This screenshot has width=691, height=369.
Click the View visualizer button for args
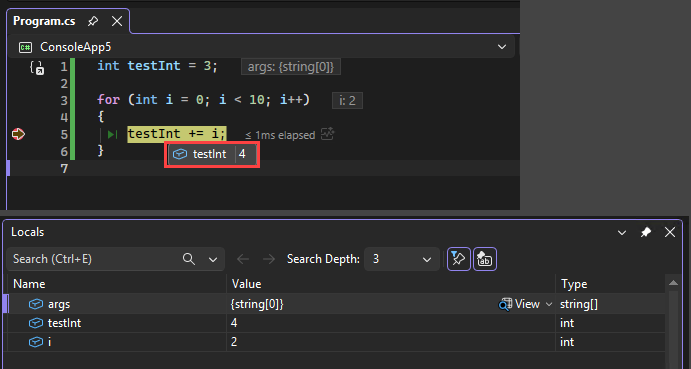coord(520,304)
